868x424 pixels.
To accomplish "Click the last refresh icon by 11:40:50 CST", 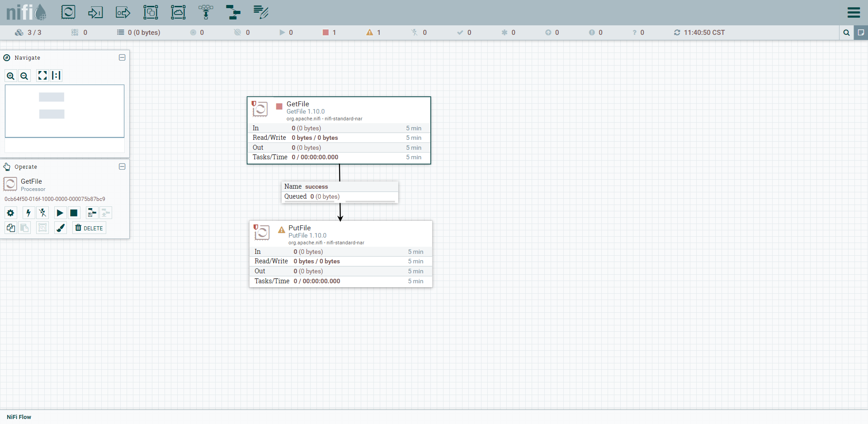I will (x=677, y=33).
